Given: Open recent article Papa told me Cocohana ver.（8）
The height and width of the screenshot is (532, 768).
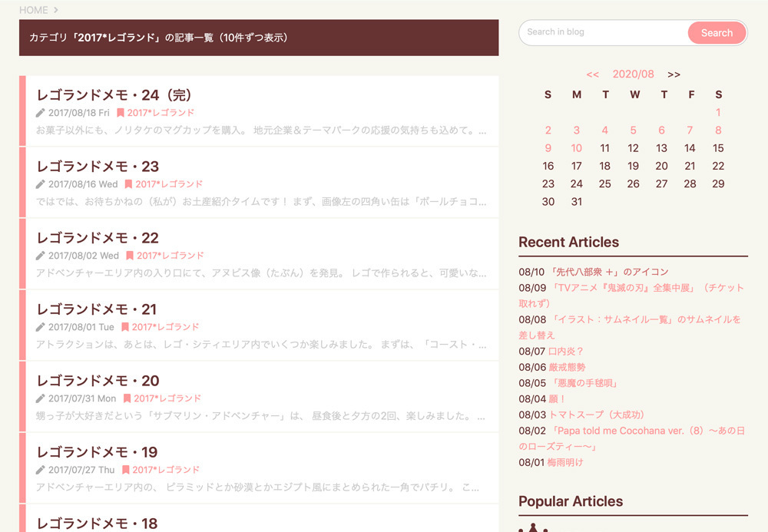Looking at the screenshot, I should [632, 438].
